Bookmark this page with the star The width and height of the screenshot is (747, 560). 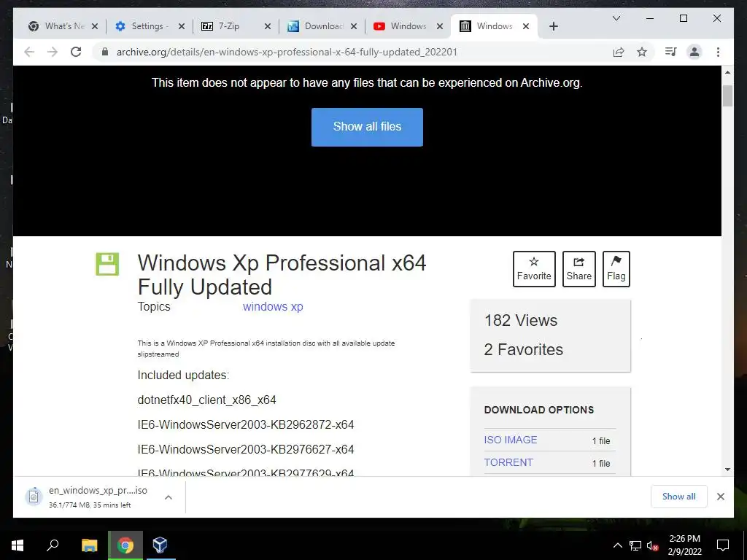(x=642, y=52)
